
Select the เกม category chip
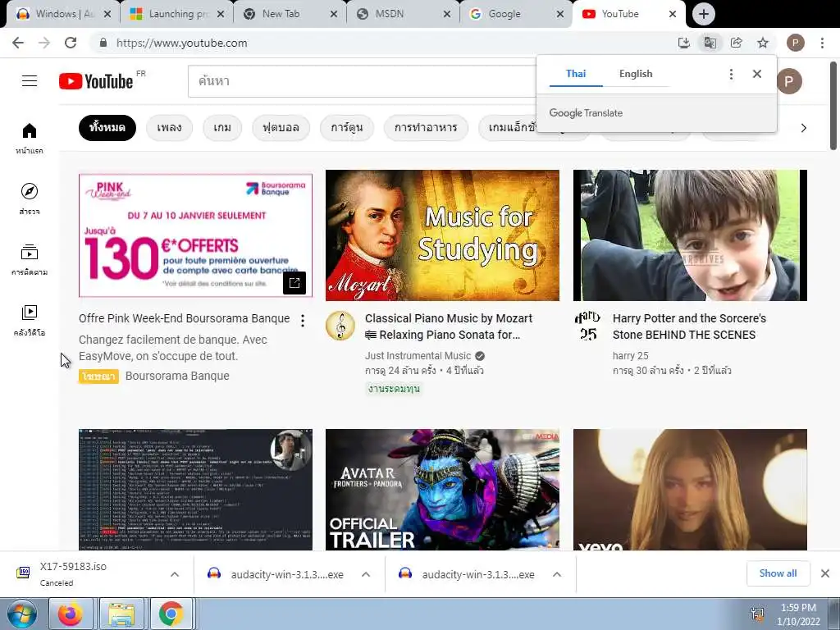tap(222, 128)
